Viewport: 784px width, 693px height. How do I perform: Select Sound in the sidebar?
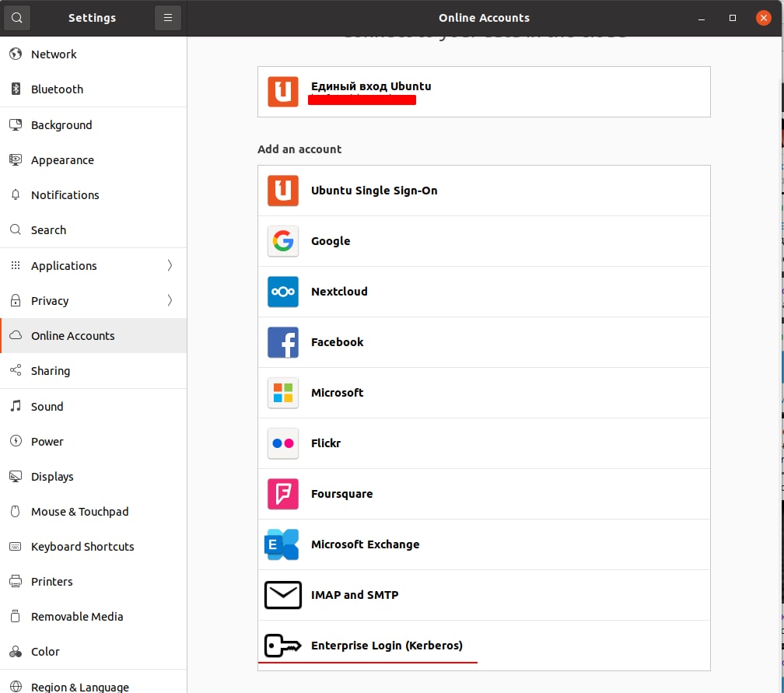coord(93,406)
